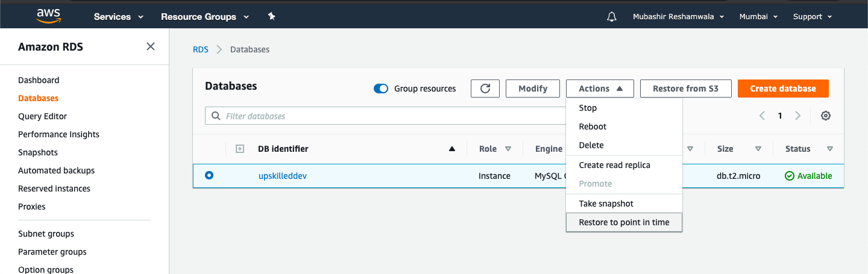Click db.t2.micro size cell

tap(738, 176)
